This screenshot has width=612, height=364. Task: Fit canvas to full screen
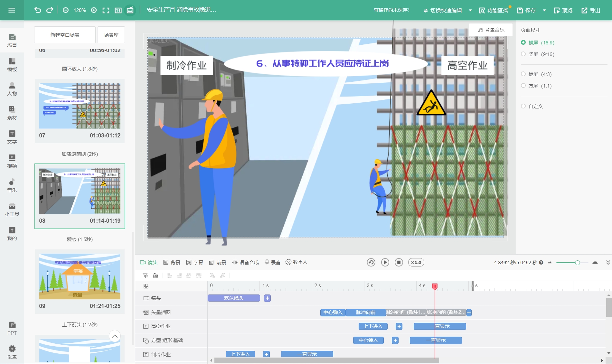tap(106, 10)
